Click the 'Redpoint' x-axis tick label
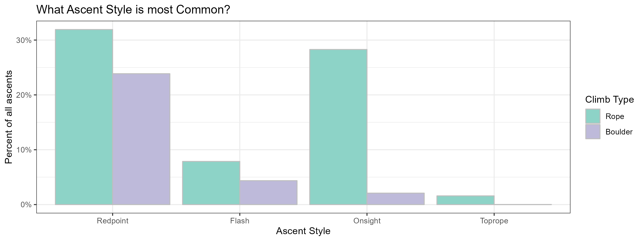 click(112, 221)
